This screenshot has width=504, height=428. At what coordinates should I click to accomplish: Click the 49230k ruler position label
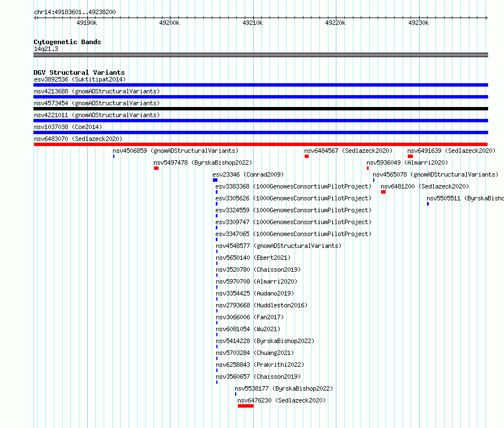coord(418,23)
